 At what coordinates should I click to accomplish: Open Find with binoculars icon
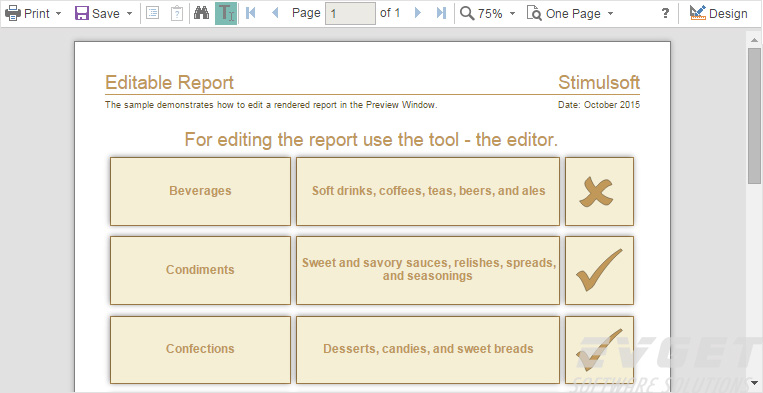tap(201, 13)
